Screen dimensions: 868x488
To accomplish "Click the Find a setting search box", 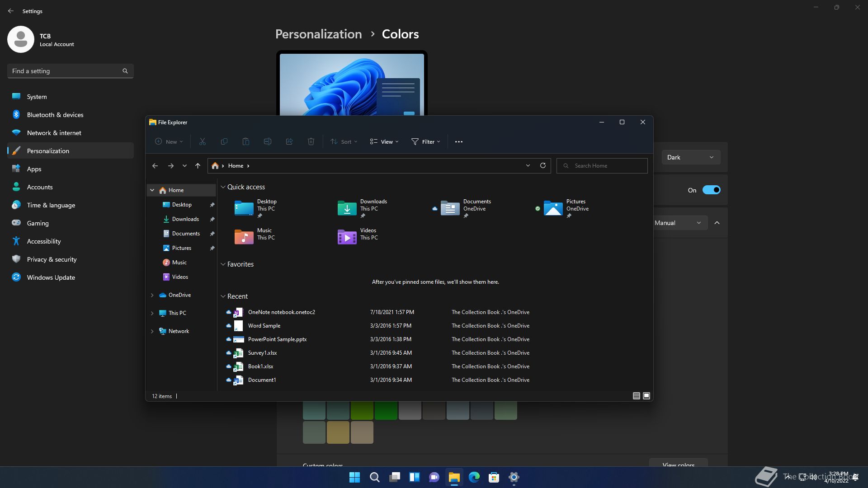I will tap(71, 71).
